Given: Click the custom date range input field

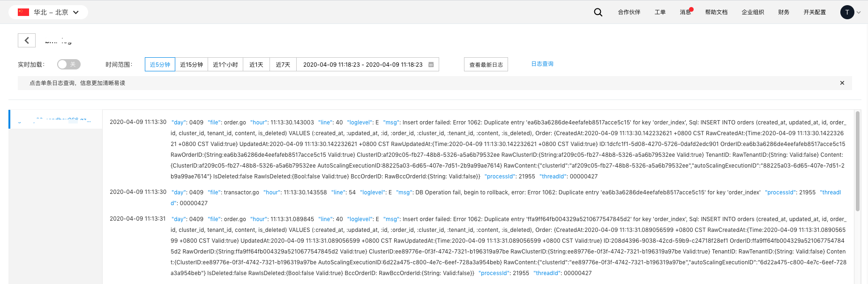Looking at the screenshot, I should pos(362,64).
